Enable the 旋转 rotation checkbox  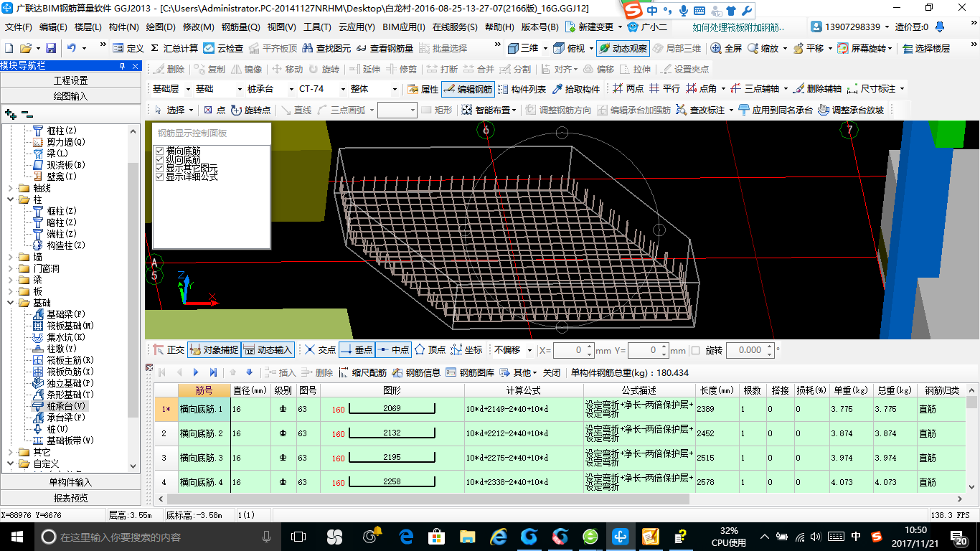tap(694, 350)
